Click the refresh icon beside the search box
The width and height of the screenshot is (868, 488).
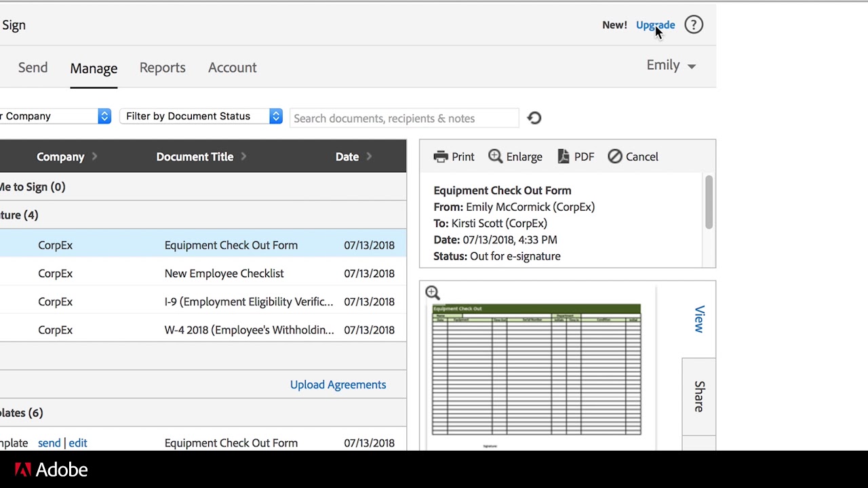click(534, 118)
